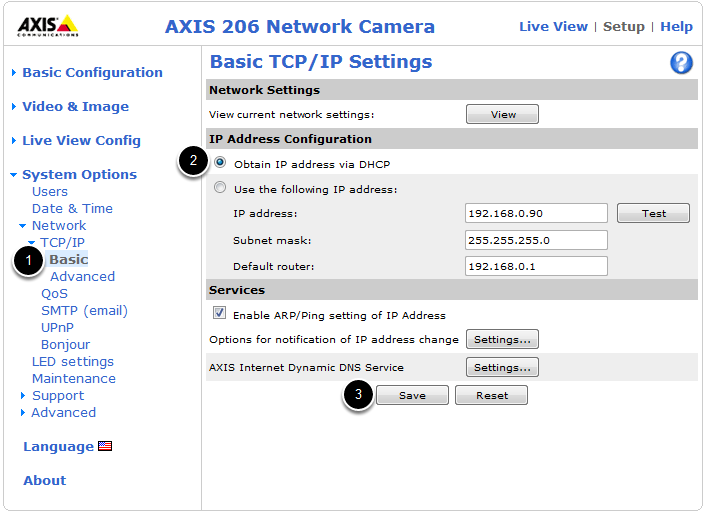The width and height of the screenshot is (705, 514).
Task: Go to Users settings
Action: [x=50, y=192]
